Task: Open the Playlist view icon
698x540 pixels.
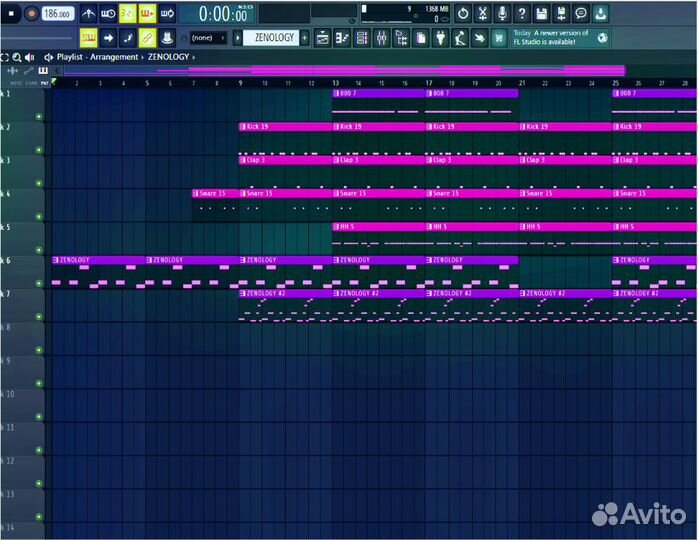Action: pyautogui.click(x=322, y=38)
